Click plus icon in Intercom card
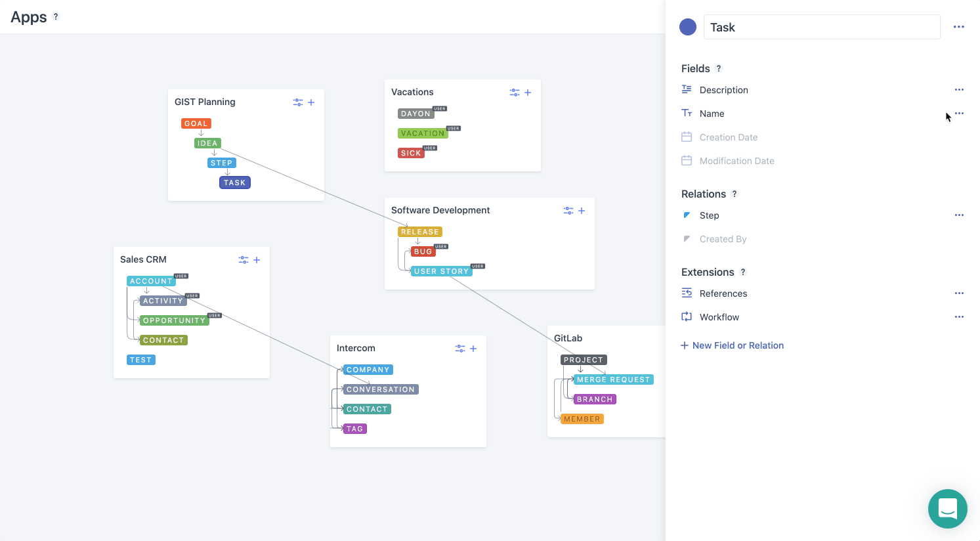The width and height of the screenshot is (980, 541). click(473, 349)
